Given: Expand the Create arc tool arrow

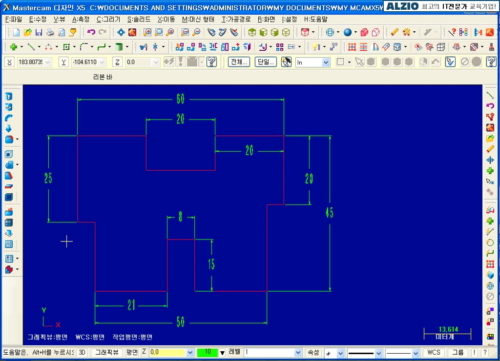Looking at the screenshot, I should pyautogui.click(x=56, y=47).
